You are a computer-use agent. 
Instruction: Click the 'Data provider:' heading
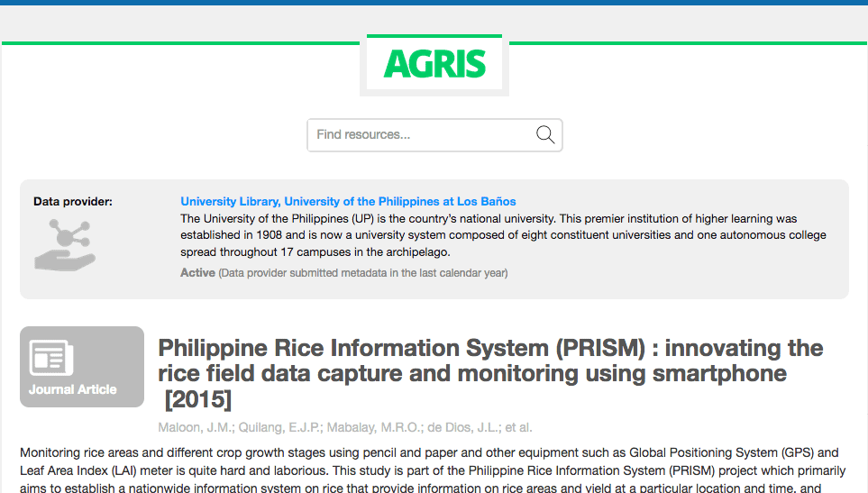(x=73, y=202)
